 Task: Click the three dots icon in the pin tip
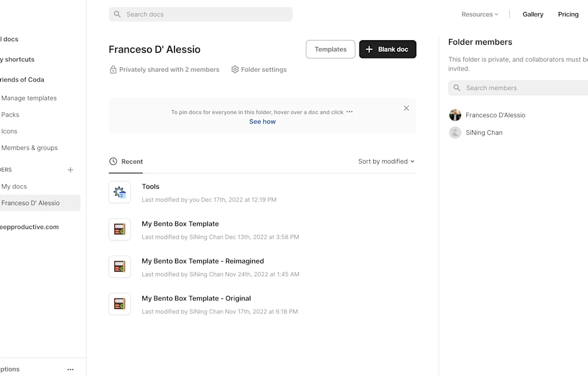click(x=350, y=112)
